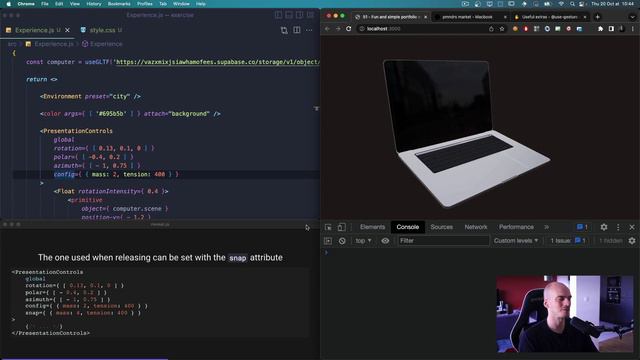Open the Chrome three-dot menu
The image size is (640, 360).
tap(633, 29)
